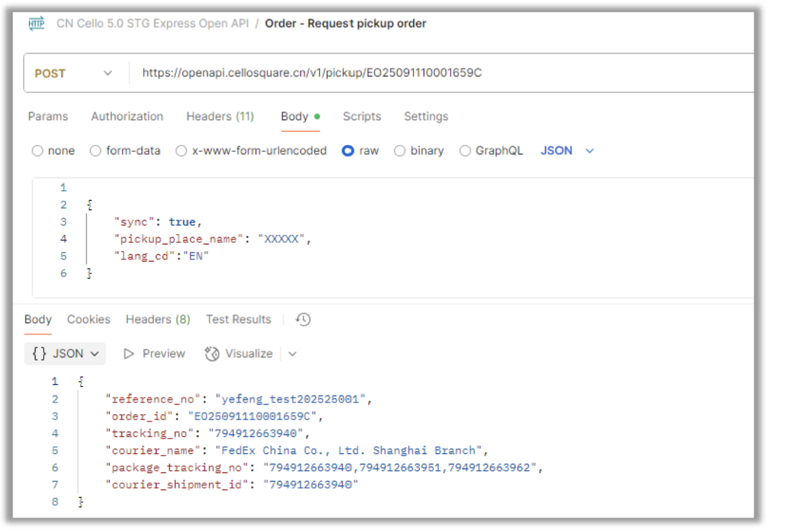Click the curly braces JSON format icon
Viewport: 796px width, 532px height.
click(39, 354)
